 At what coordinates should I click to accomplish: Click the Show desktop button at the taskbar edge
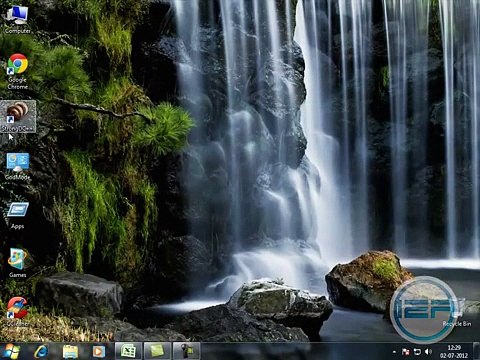point(477,351)
